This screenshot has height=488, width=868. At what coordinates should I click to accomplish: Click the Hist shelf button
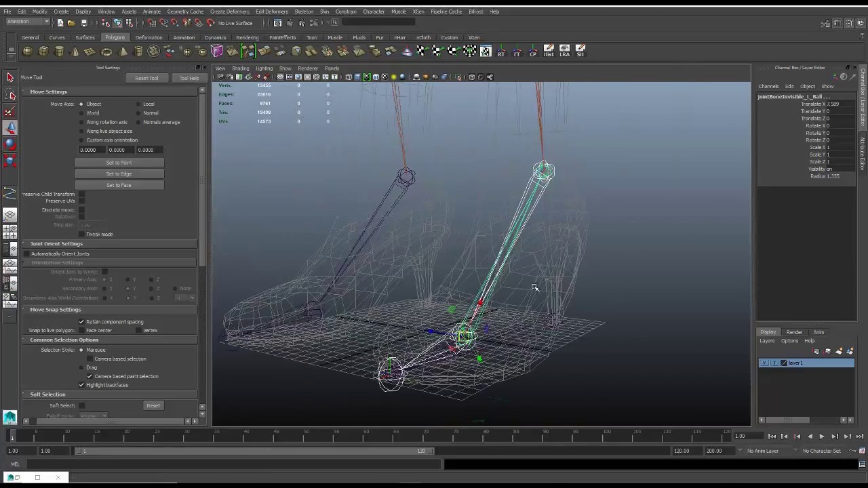tap(549, 51)
